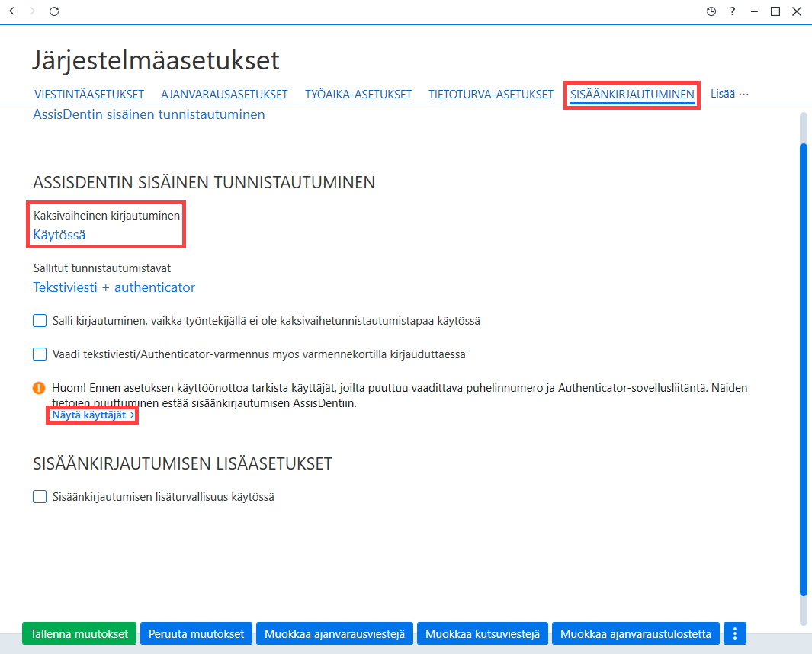The height and width of the screenshot is (654, 812).
Task: Select the SISÄÄNKIRJAUTUMINEN tab
Action: click(632, 95)
